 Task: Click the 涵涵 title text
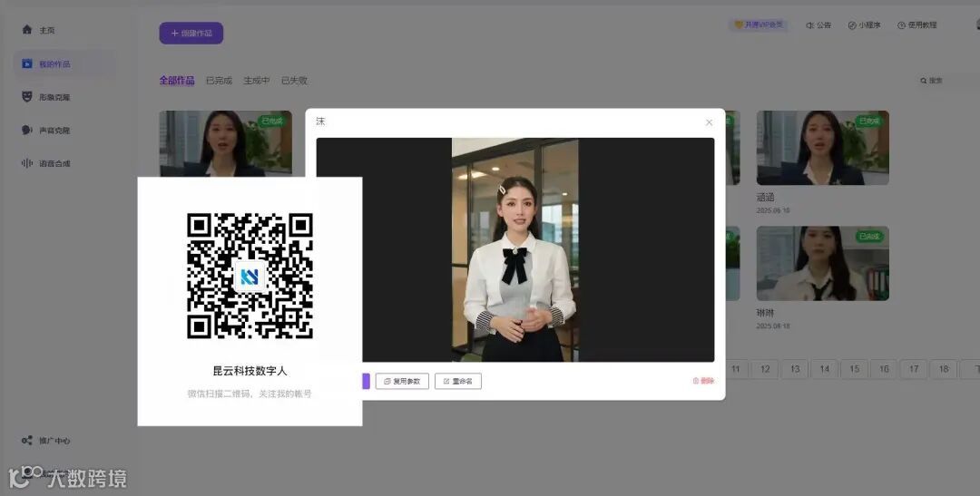[x=766, y=197]
